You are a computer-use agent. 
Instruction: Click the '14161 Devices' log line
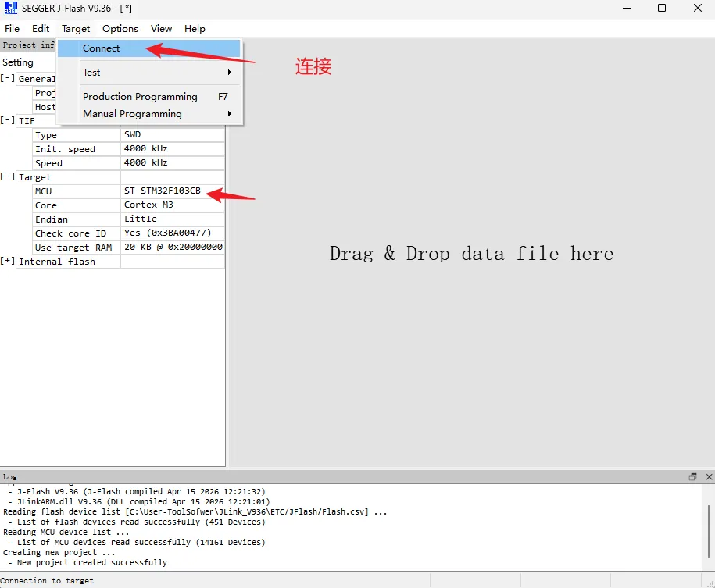136,543
